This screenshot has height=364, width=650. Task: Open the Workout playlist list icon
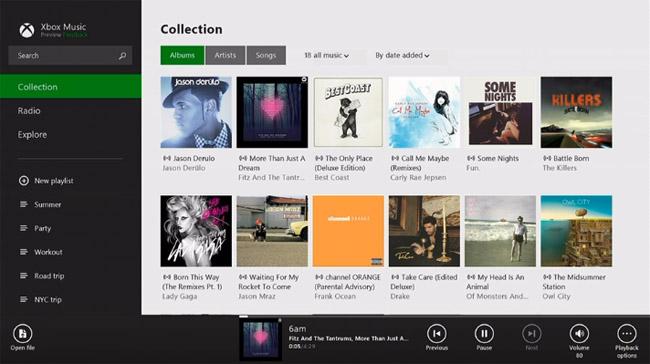point(24,252)
